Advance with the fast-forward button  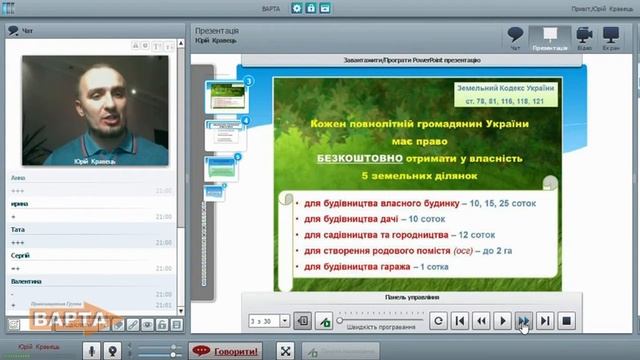[524, 321]
